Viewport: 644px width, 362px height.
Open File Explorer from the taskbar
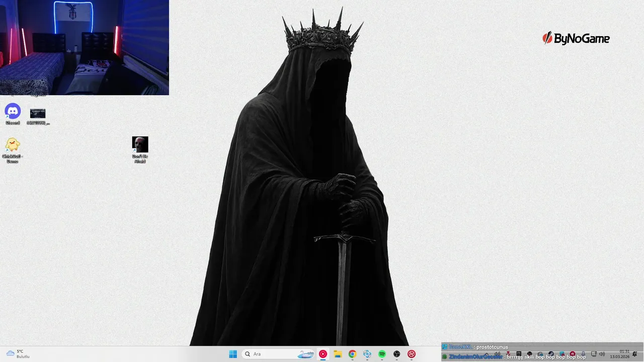pyautogui.click(x=338, y=354)
